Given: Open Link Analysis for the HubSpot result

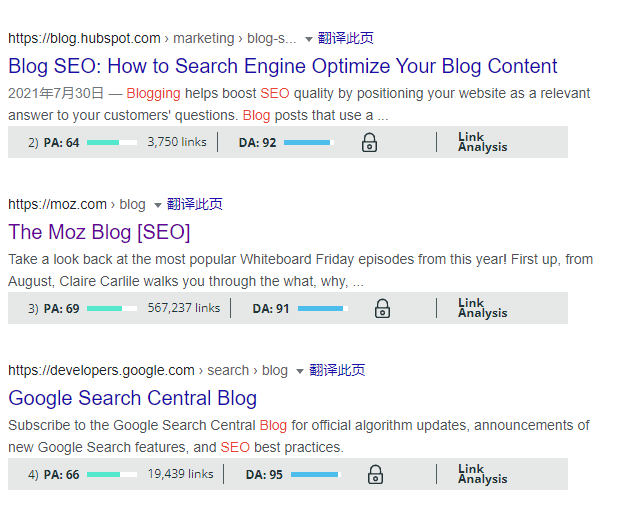Looking at the screenshot, I should coord(482,142).
